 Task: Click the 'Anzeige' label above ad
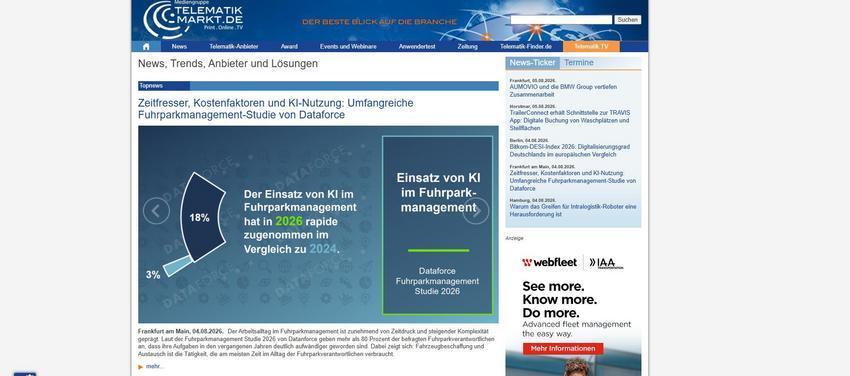tap(514, 238)
